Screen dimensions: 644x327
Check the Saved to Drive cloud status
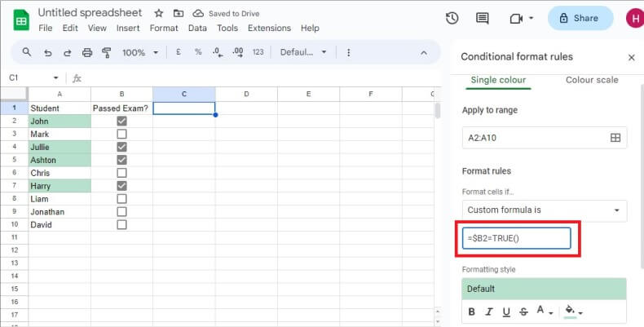198,14
